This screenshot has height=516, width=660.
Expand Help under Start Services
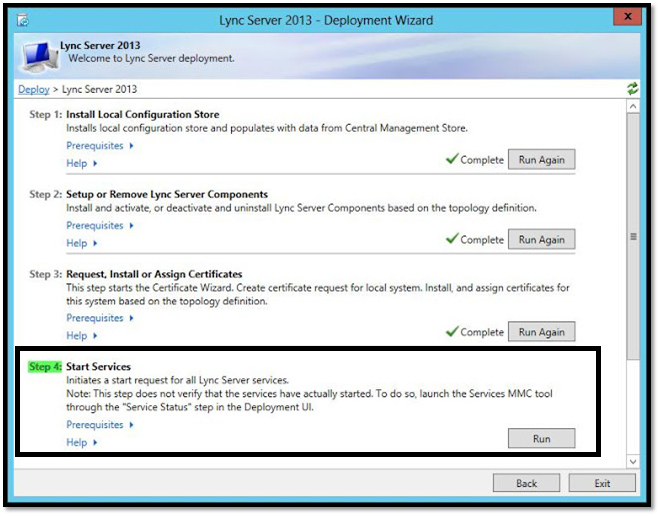[x=82, y=442]
